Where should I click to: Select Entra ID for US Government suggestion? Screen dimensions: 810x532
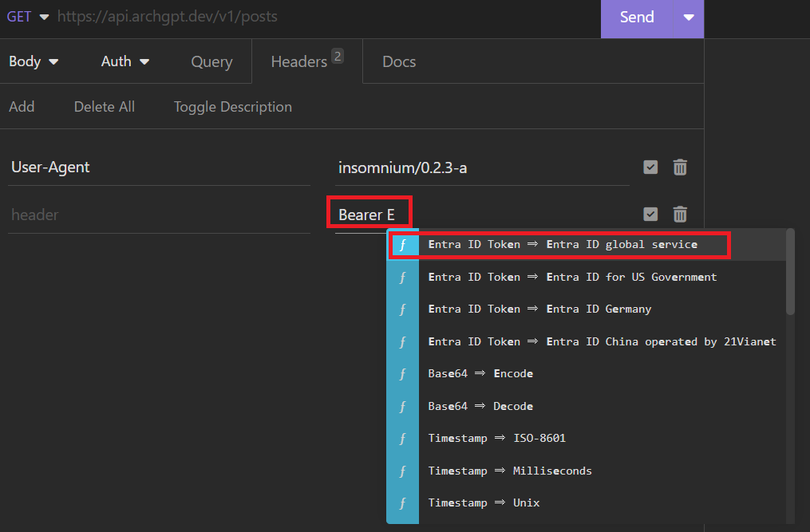coord(587,278)
